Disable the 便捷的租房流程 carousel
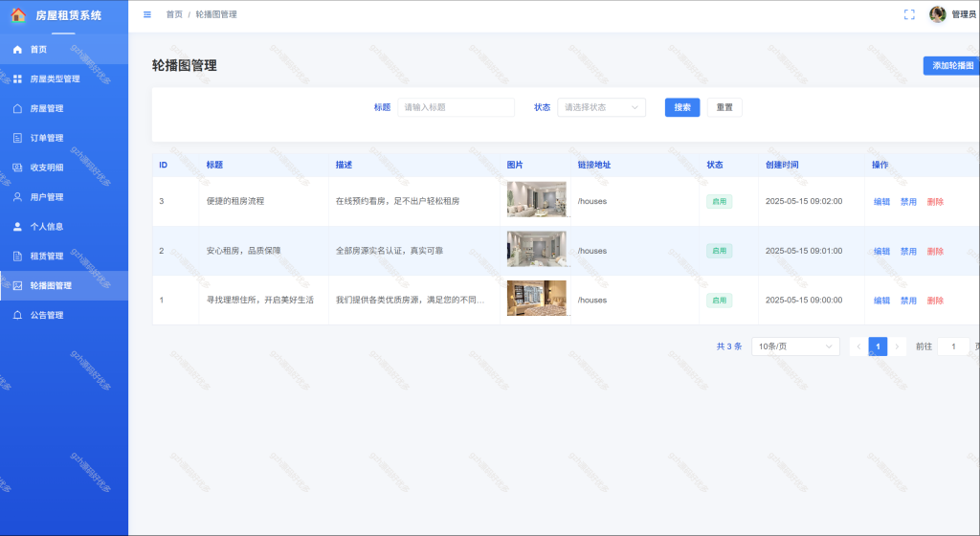 point(908,202)
